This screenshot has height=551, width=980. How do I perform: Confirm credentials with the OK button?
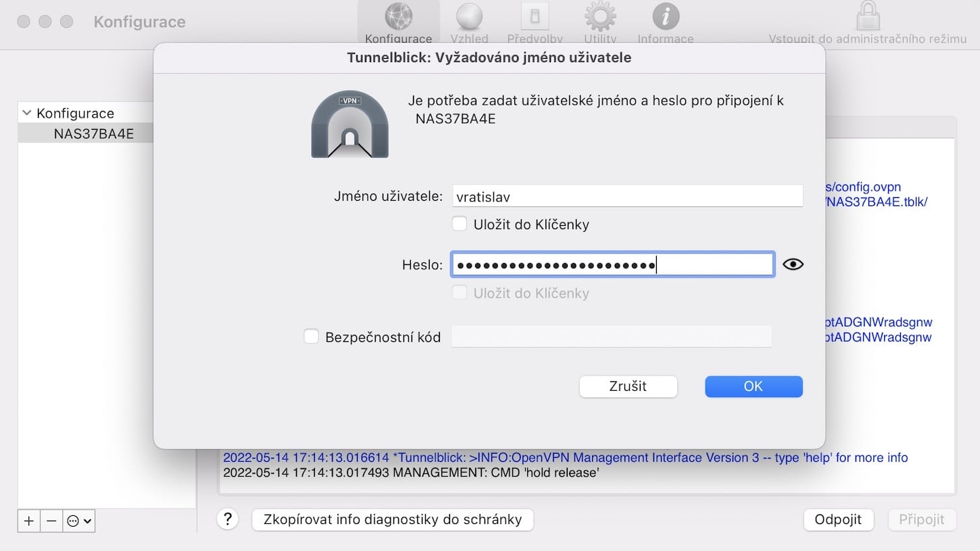[x=754, y=386]
